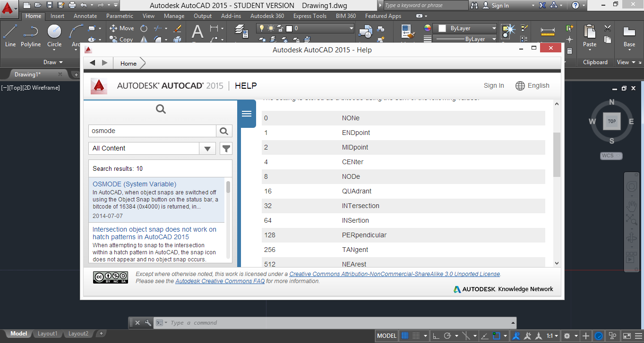
Task: Toggle object snap tracking in status bar
Action: [485, 336]
